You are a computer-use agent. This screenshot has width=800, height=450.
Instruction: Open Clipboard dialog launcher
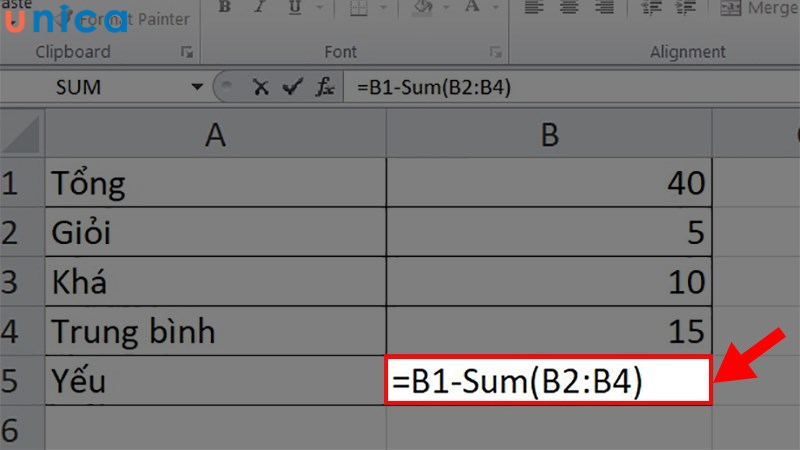(187, 52)
